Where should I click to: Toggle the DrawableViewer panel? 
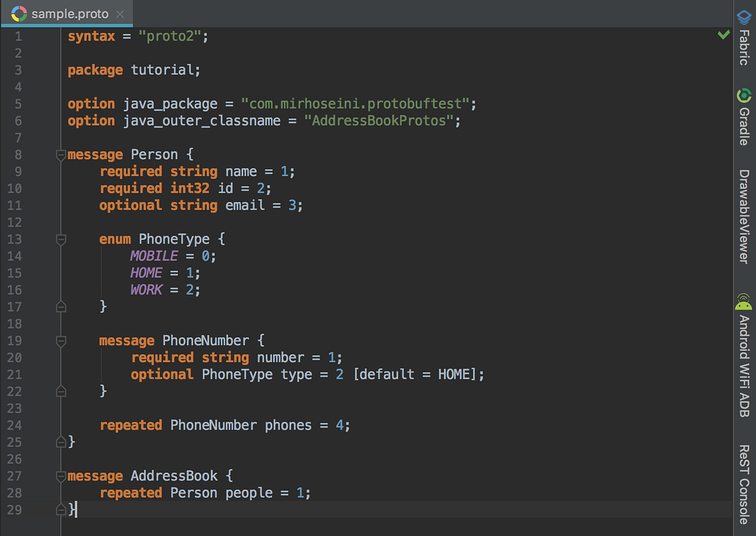[744, 216]
